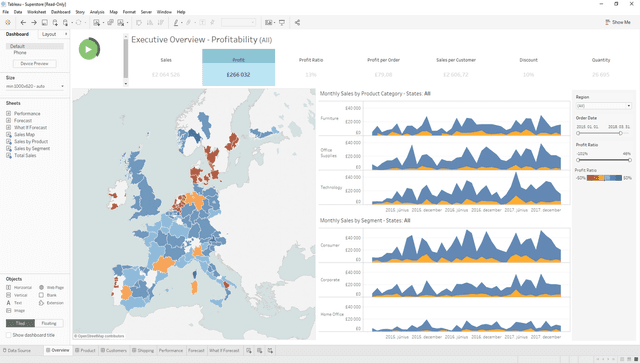
Task: Click the Order Date slider right handle
Action: click(x=620, y=133)
